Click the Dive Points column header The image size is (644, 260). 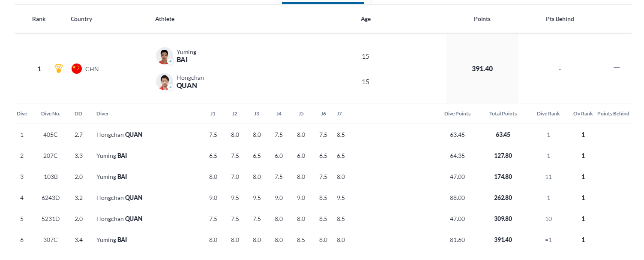[x=457, y=114]
